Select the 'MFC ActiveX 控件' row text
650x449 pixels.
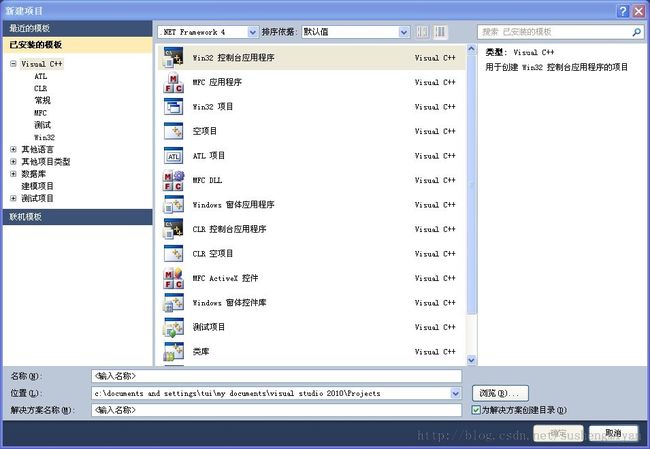(225, 278)
